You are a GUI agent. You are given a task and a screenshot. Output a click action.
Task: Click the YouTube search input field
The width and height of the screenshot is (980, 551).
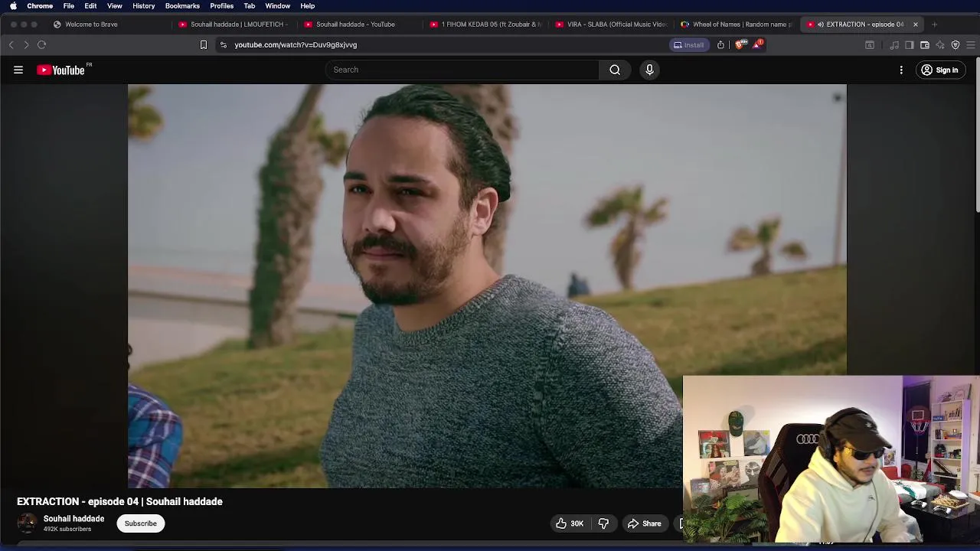462,70
